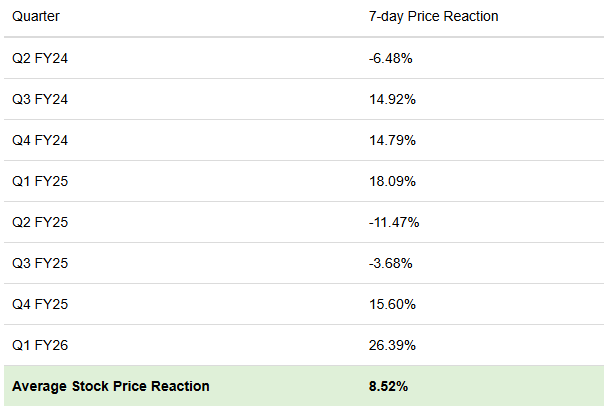
Task: Click the -6.48% price reaction value
Action: pos(390,59)
